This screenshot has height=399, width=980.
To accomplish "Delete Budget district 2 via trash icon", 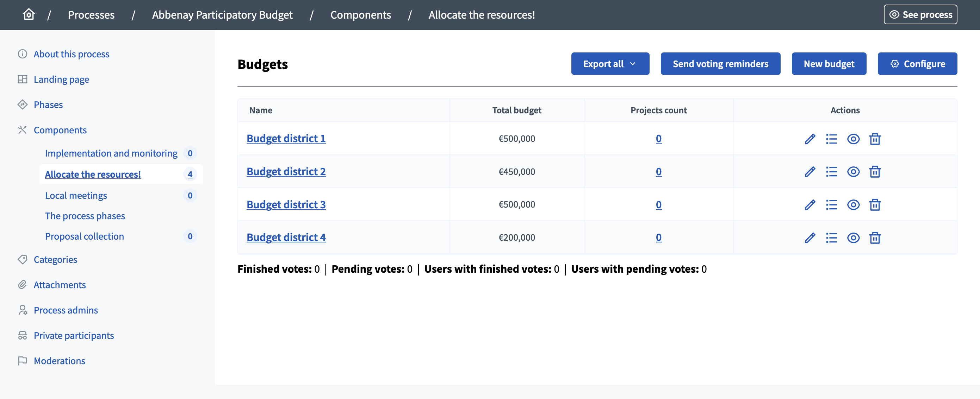I will 875,172.
